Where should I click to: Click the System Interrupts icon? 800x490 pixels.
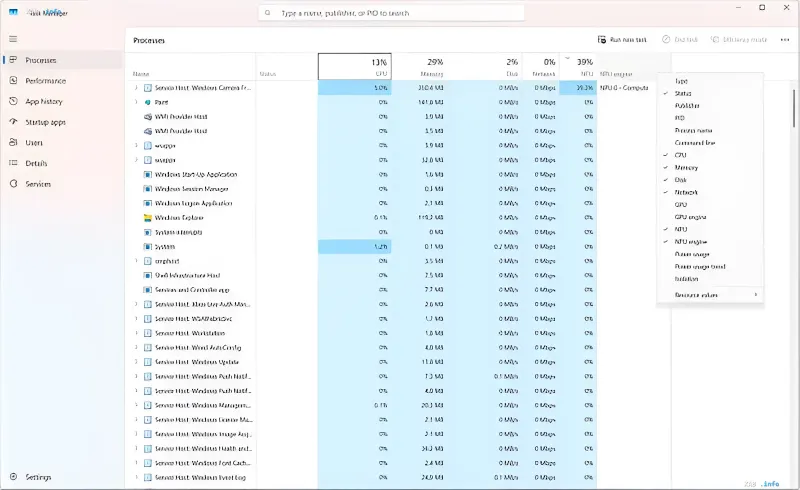(x=147, y=232)
